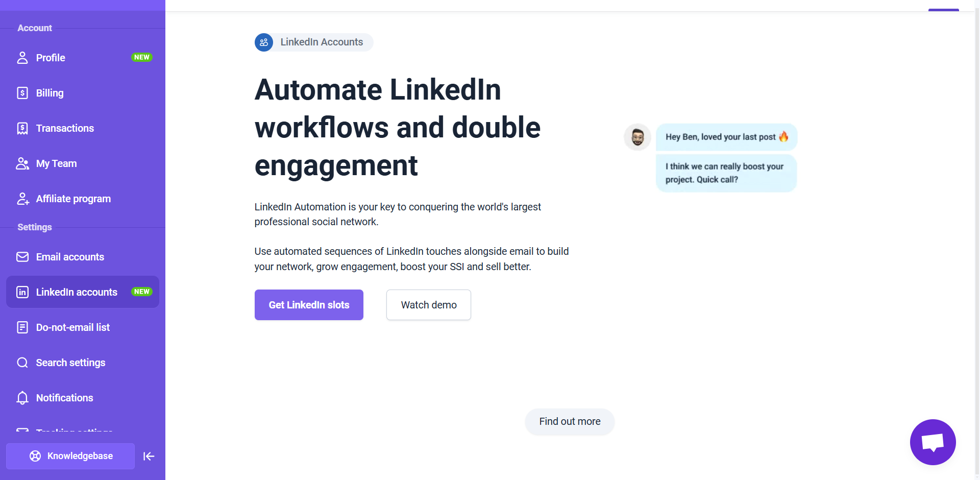
Task: Open the Knowledgebase link
Action: [x=70, y=456]
